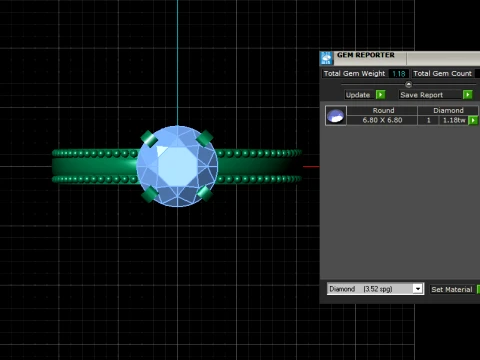The image size is (480, 360).
Task: Select the top-right green prong
Action: pos(204,138)
